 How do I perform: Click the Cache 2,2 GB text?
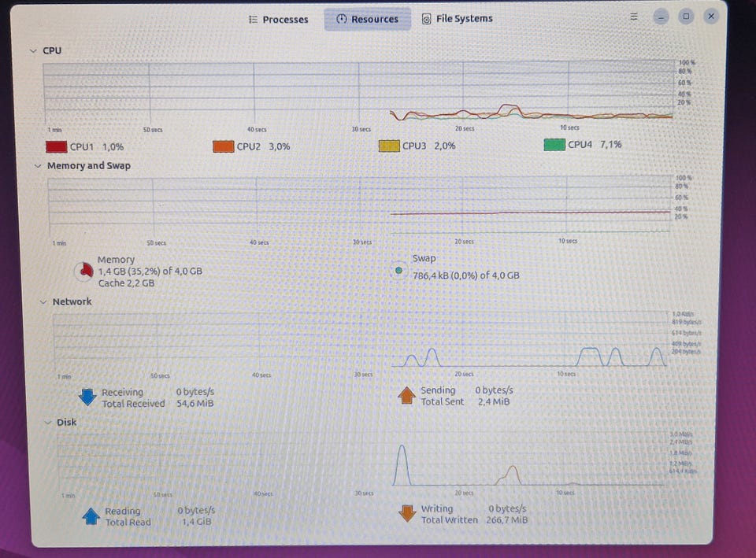(x=126, y=283)
